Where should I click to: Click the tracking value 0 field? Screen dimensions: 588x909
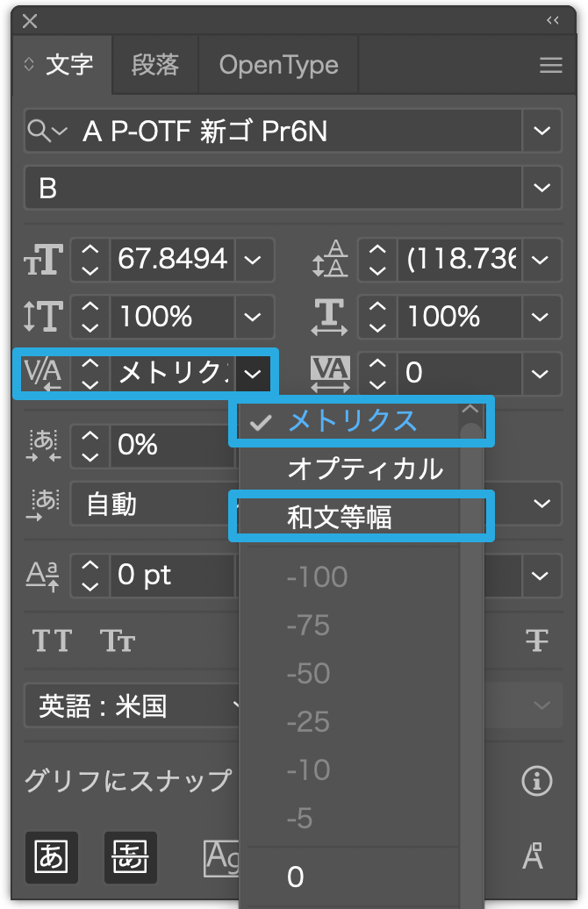(459, 374)
